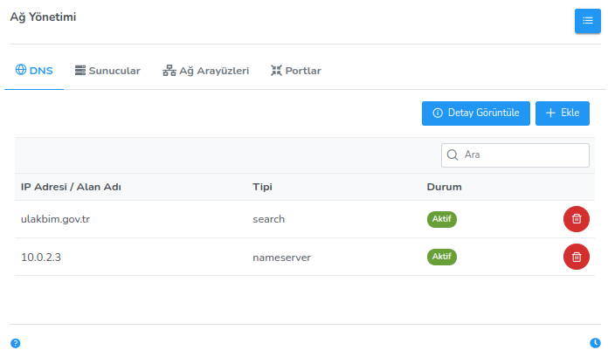Image resolution: width=608 pixels, height=364 pixels.
Task: Switch to the DNS tab
Action: pos(34,71)
